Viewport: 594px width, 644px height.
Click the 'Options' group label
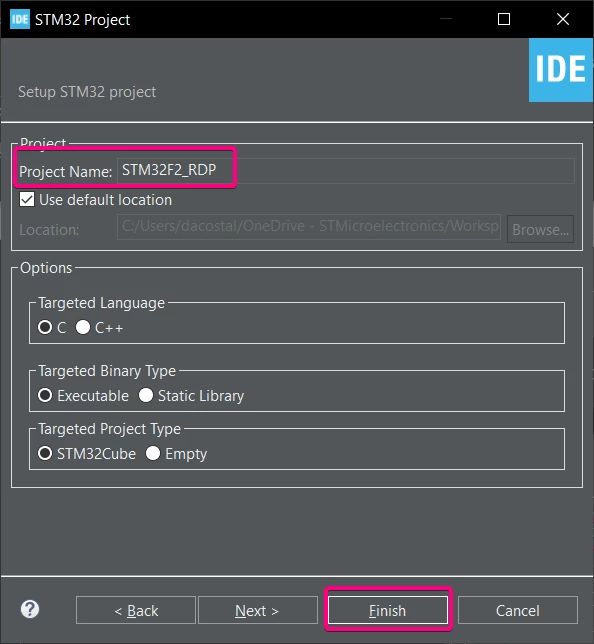click(x=46, y=268)
